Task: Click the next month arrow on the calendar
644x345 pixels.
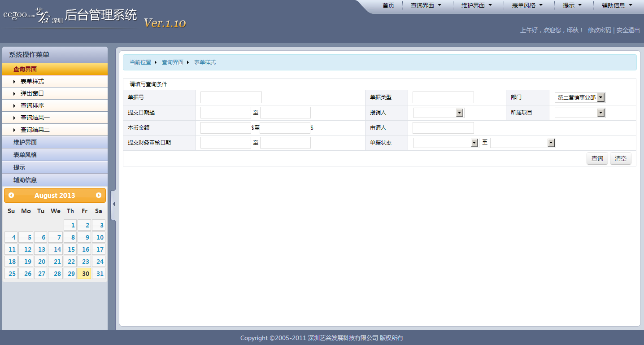Action: point(99,195)
